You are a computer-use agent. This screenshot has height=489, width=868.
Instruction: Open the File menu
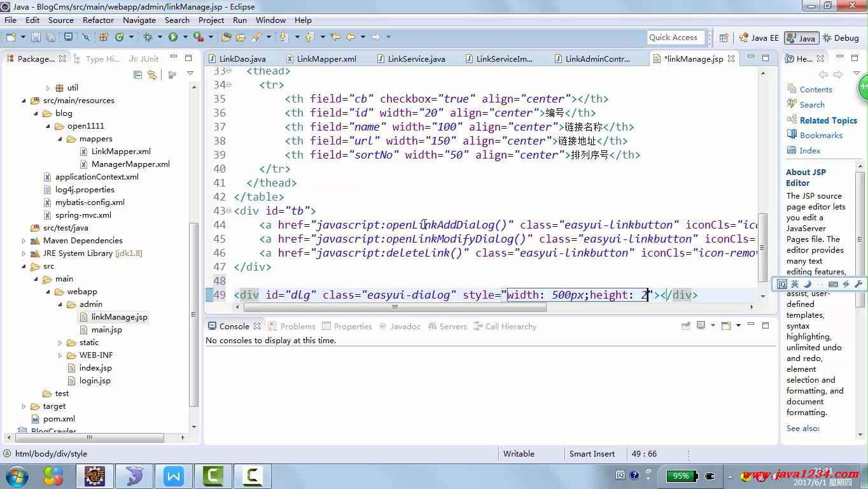click(x=10, y=20)
